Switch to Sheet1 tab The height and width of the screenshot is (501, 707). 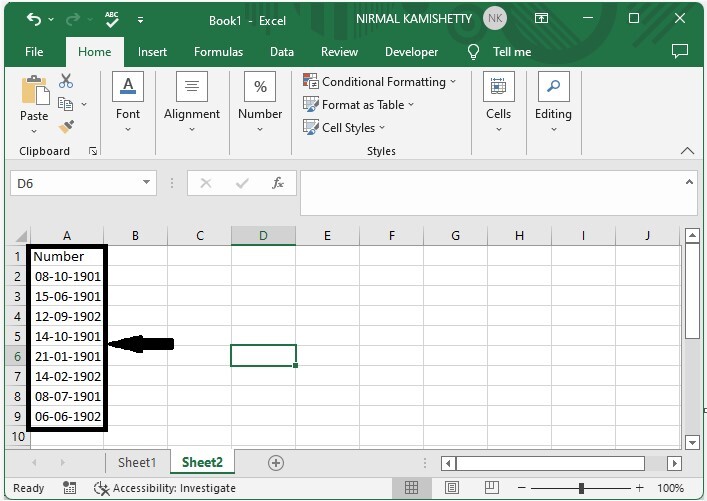(x=137, y=462)
